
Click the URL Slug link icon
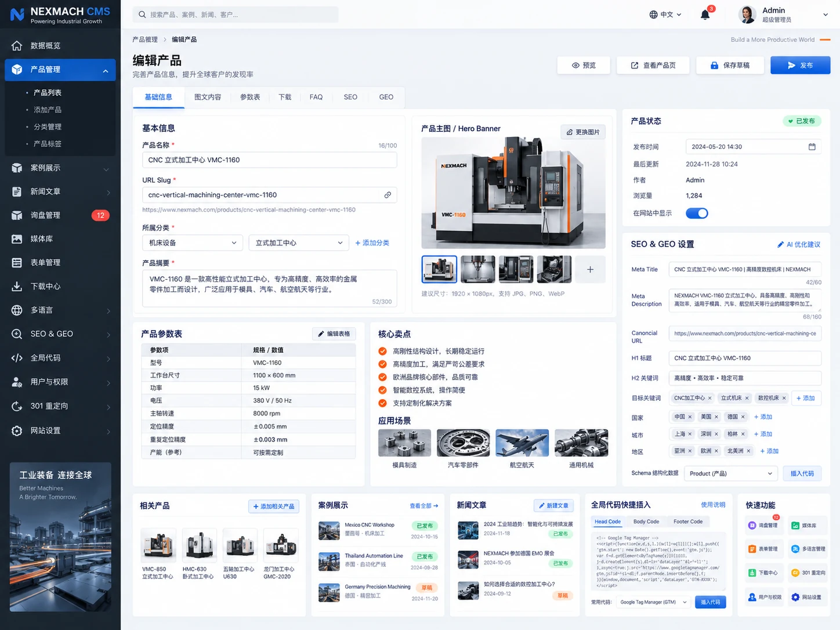pos(388,195)
